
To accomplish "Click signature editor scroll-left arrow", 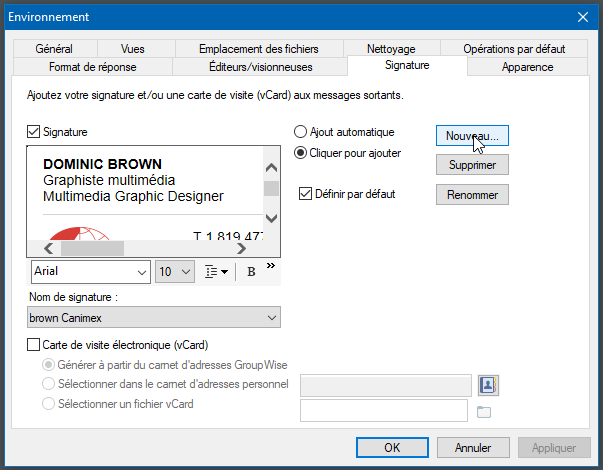I will (x=47, y=248).
